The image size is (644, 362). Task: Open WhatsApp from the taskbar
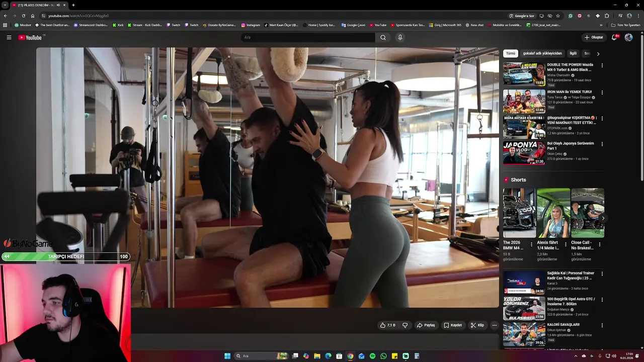pos(383,356)
